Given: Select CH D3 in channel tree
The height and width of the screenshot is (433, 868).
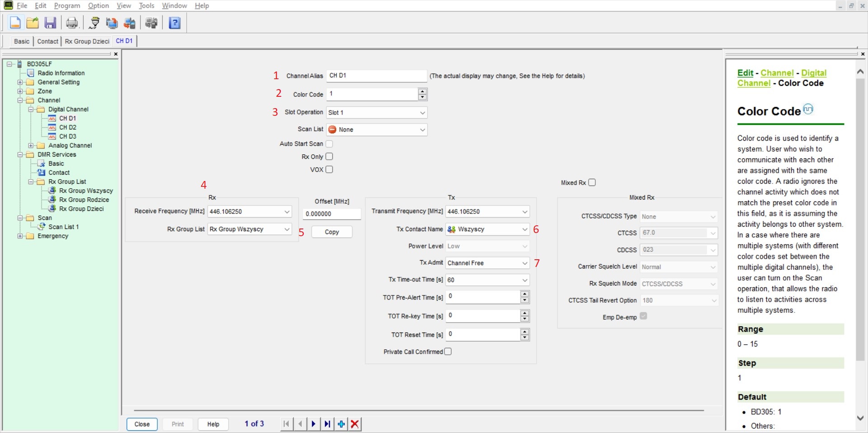Looking at the screenshot, I should pos(67,136).
